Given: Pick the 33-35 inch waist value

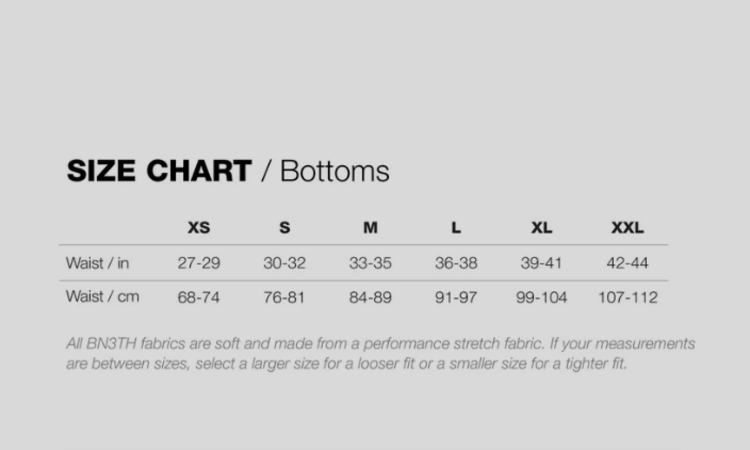Looking at the screenshot, I should tap(370, 263).
